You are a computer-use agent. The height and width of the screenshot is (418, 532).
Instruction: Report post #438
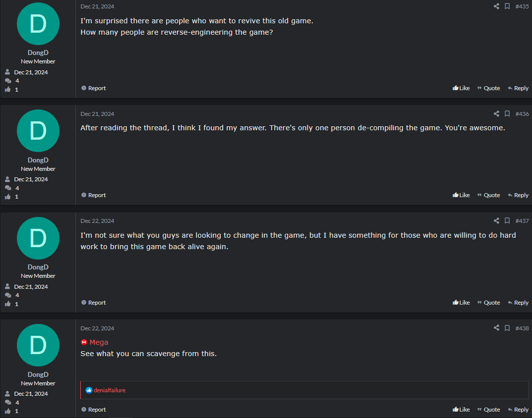point(94,410)
